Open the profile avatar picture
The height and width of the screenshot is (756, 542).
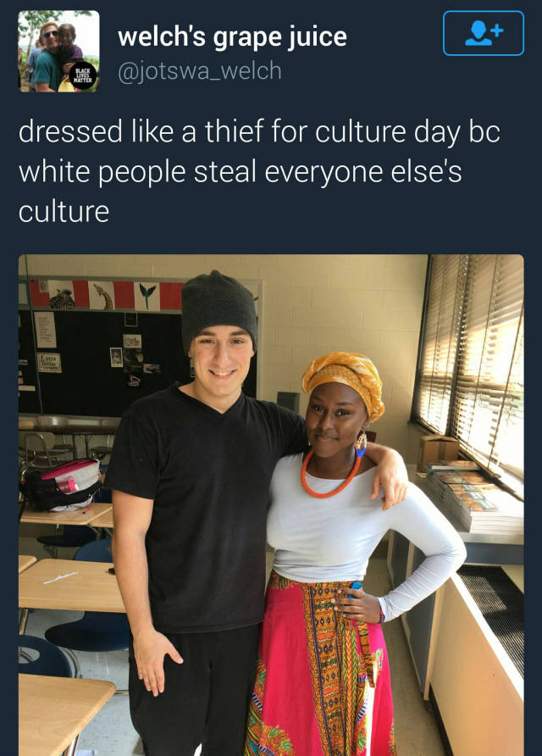tap(58, 51)
